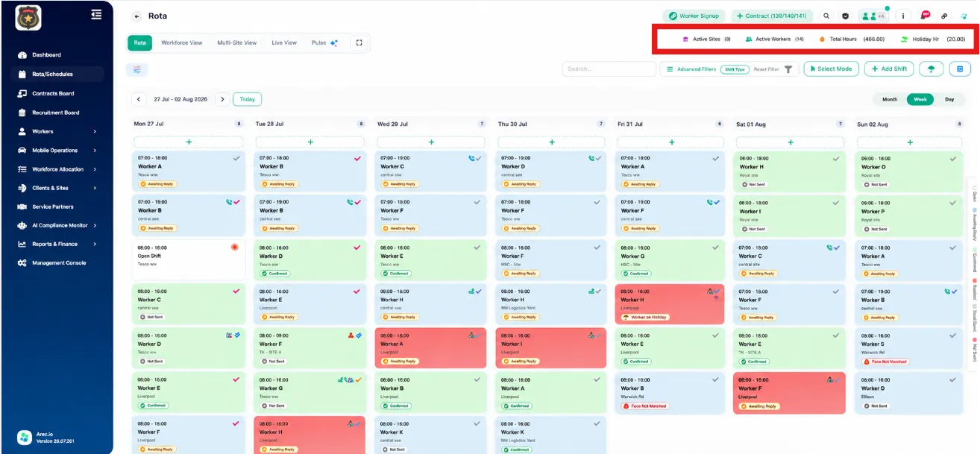
Task: Toggle fullscreen view icon
Action: point(359,43)
